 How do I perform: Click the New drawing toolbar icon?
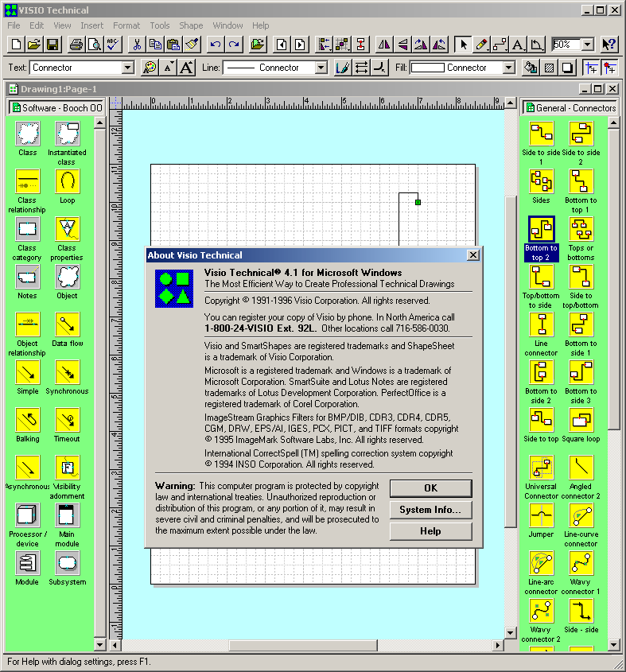(x=16, y=45)
